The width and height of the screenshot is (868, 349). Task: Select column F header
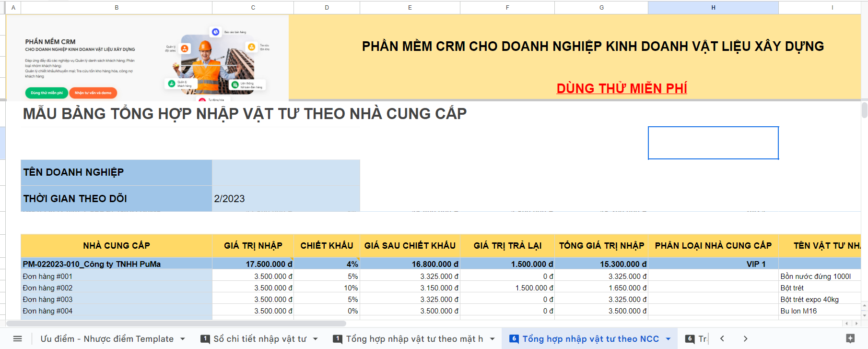(507, 7)
